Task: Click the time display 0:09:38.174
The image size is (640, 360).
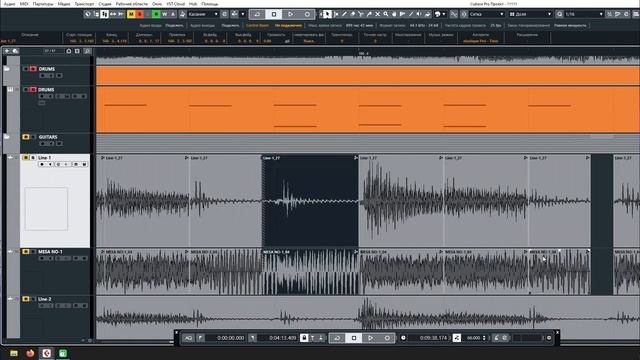Action: click(428, 338)
